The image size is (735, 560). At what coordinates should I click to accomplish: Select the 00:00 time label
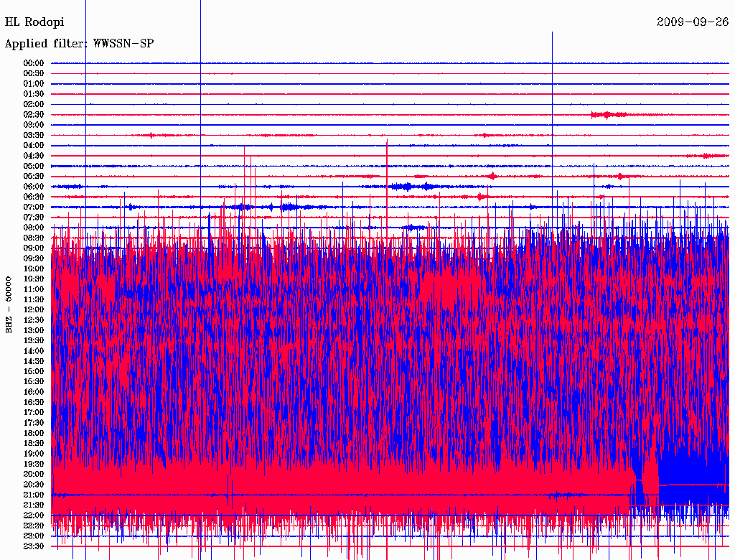(34, 63)
